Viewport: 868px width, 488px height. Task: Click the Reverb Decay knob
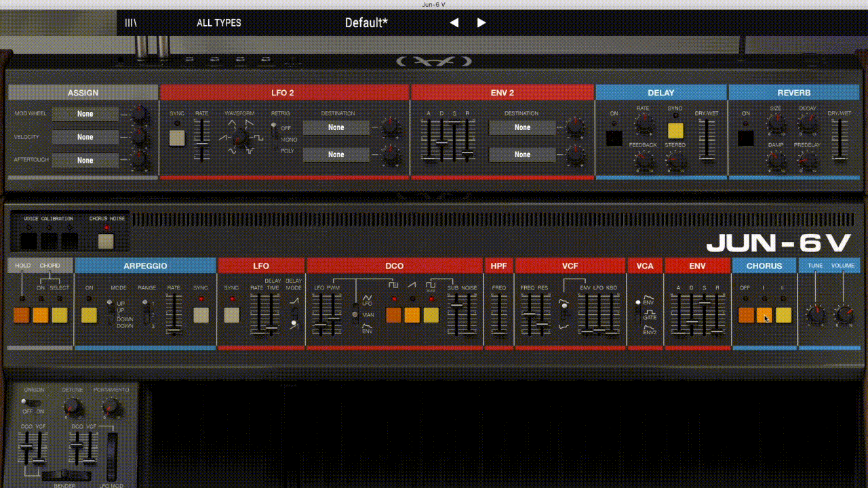pos(807,124)
